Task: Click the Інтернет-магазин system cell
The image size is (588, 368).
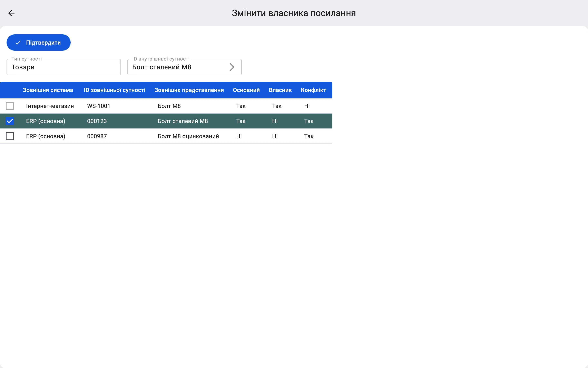Action: coord(50,106)
